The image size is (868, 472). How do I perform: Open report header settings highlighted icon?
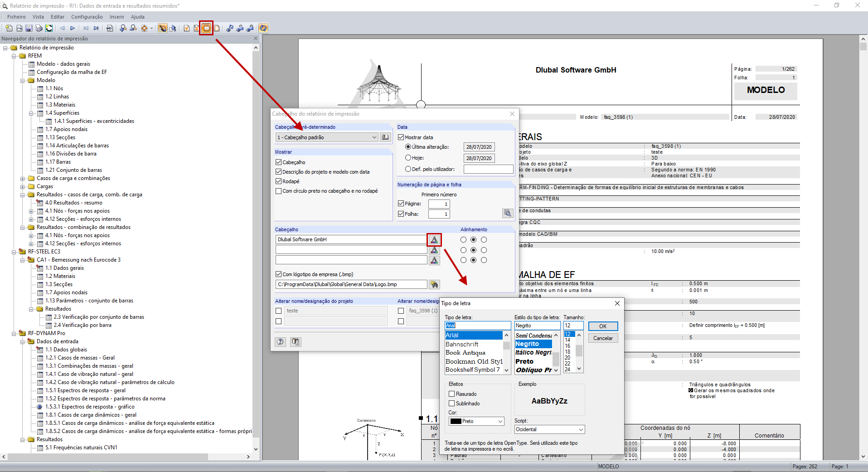pos(206,28)
